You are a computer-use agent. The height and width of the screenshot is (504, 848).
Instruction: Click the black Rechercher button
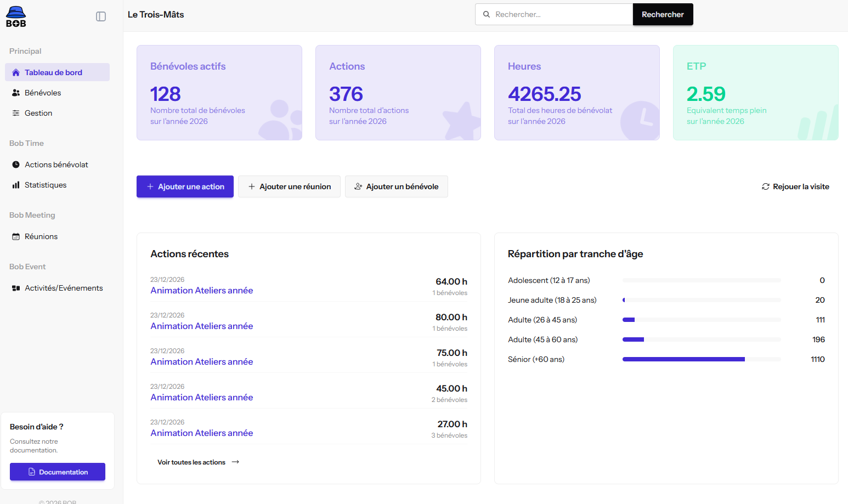pos(663,14)
